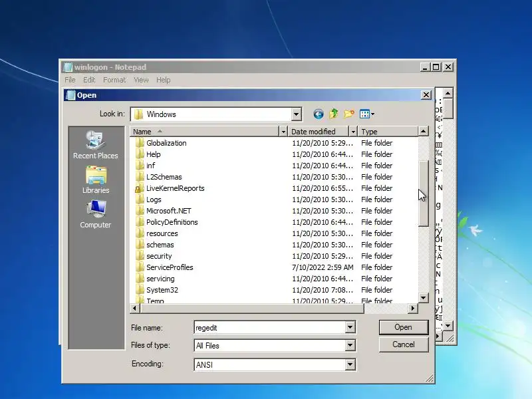Open the Help menu in Notepad
Image resolution: width=532 pixels, height=399 pixels.
pyautogui.click(x=163, y=80)
